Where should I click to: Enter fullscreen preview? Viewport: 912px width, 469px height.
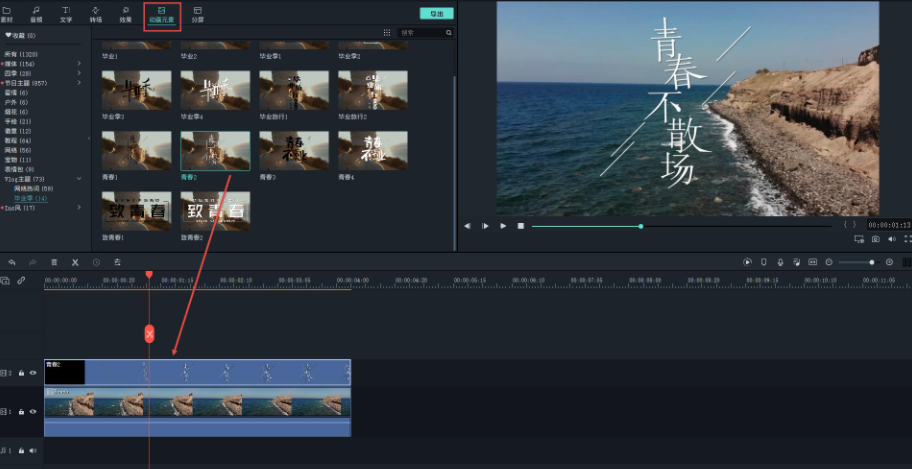(x=908, y=239)
